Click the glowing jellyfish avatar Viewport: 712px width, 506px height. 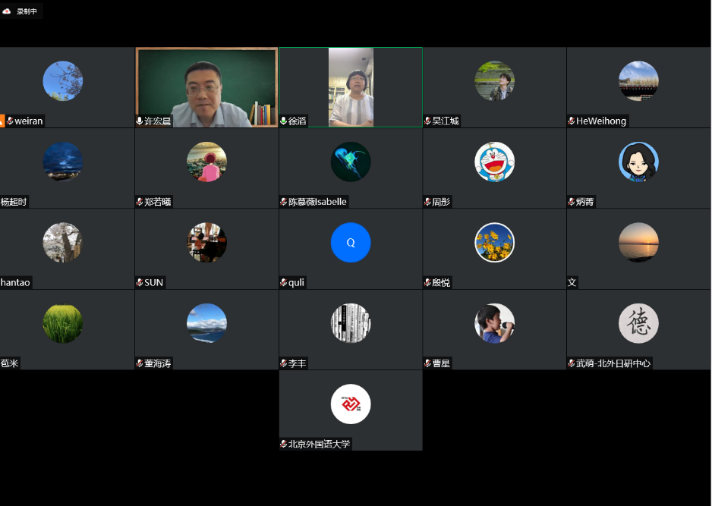click(350, 162)
